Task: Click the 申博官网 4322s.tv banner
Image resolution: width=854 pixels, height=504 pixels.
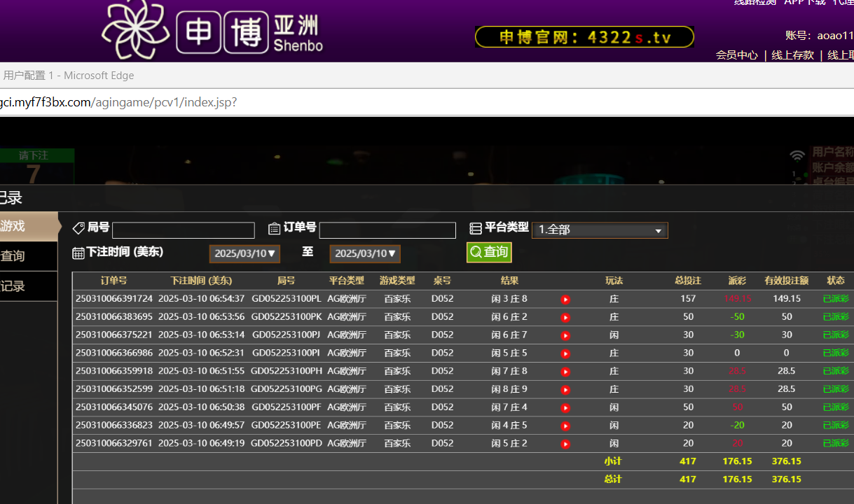Action: [584, 37]
